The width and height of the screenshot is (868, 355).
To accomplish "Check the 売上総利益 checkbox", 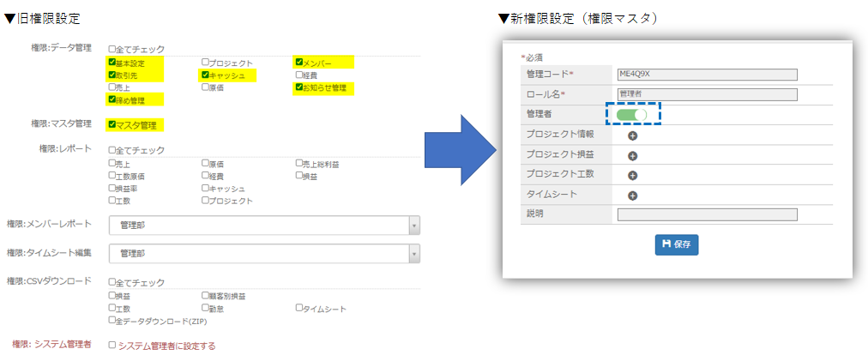I will (x=299, y=164).
